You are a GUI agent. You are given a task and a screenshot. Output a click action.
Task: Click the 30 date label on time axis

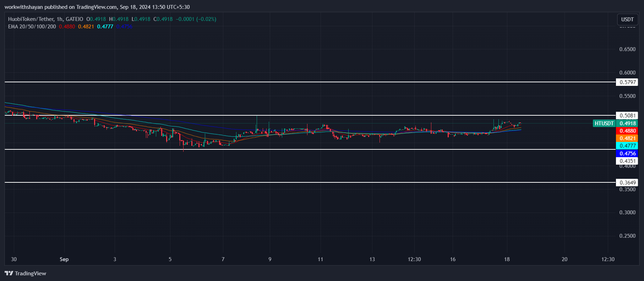point(14,259)
